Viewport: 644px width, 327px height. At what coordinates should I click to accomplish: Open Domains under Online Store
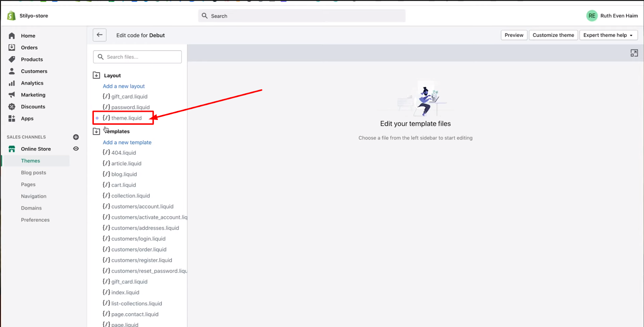click(x=31, y=208)
